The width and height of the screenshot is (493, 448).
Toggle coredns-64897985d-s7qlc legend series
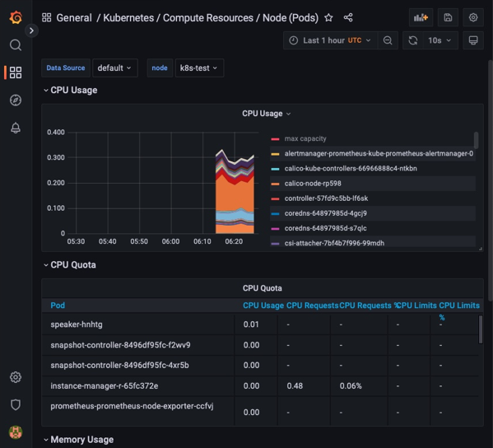click(x=325, y=228)
